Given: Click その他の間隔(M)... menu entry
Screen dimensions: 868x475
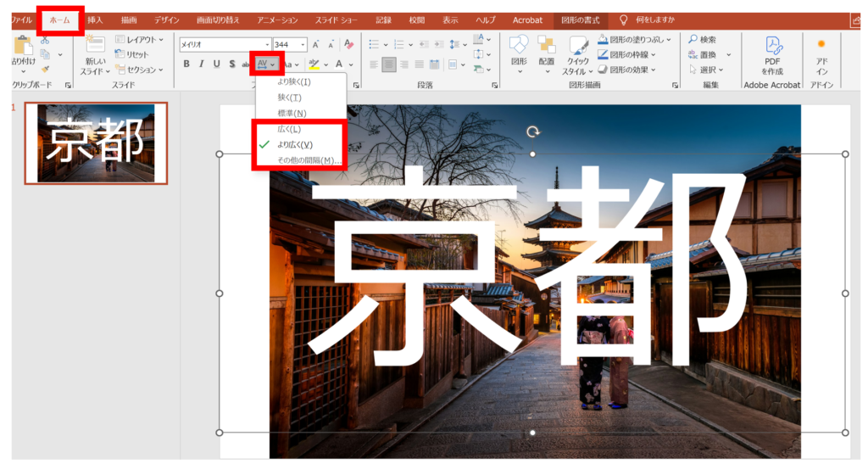Looking at the screenshot, I should pos(309,160).
